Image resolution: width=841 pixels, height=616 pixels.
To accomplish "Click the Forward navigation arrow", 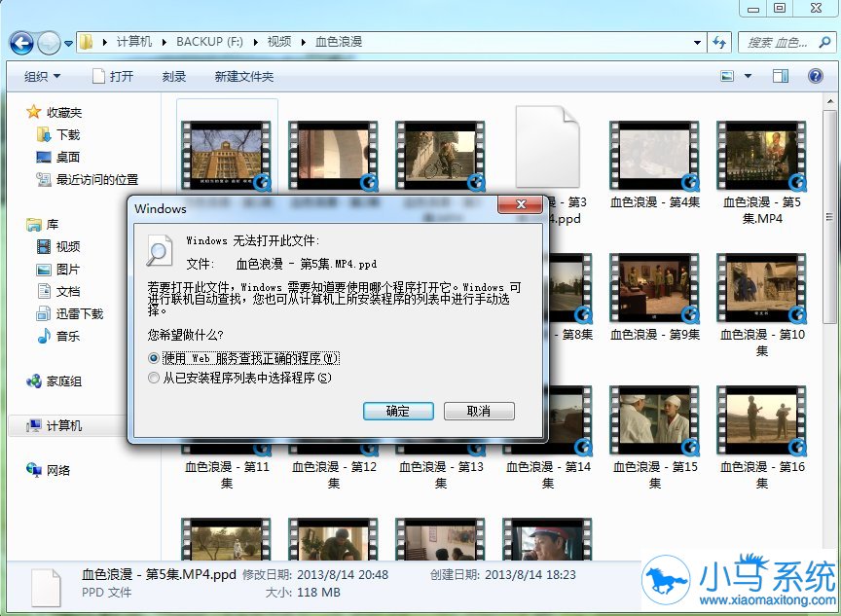I will (49, 43).
